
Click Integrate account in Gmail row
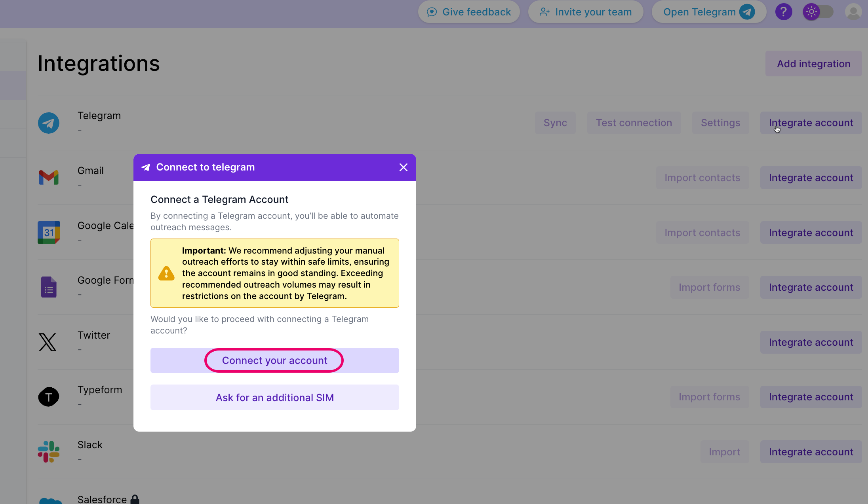[811, 178]
